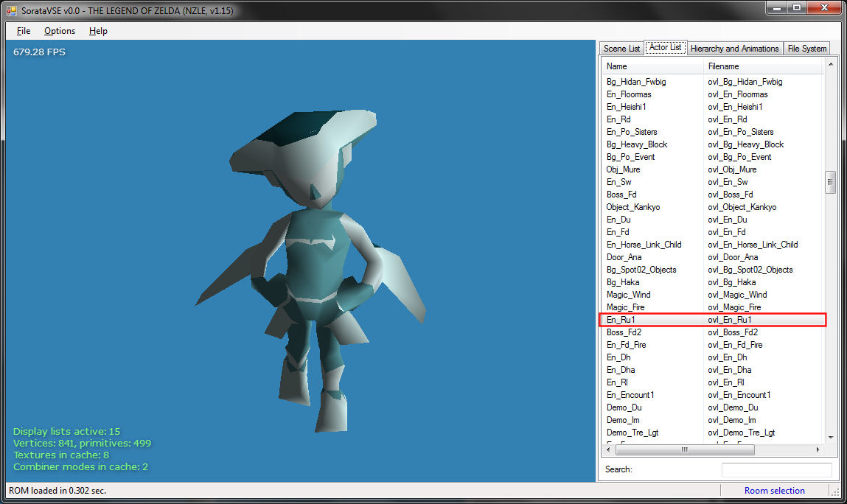Click the ovl_Boss_Fd filename cell

click(731, 195)
